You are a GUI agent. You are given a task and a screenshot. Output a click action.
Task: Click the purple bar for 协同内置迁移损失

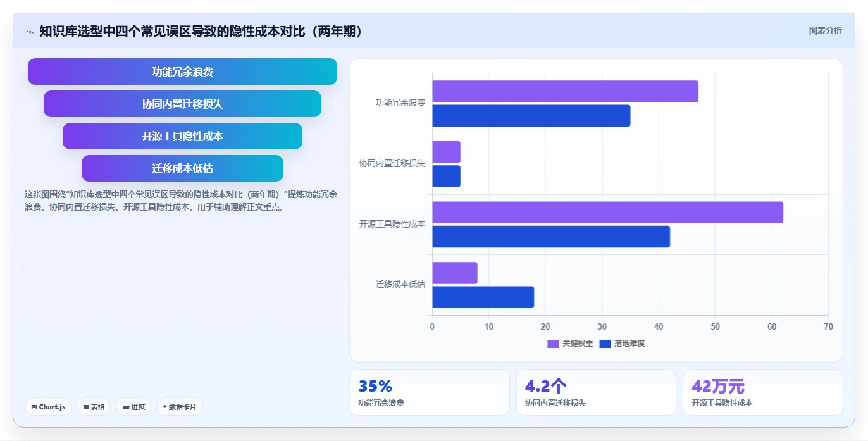click(x=446, y=152)
